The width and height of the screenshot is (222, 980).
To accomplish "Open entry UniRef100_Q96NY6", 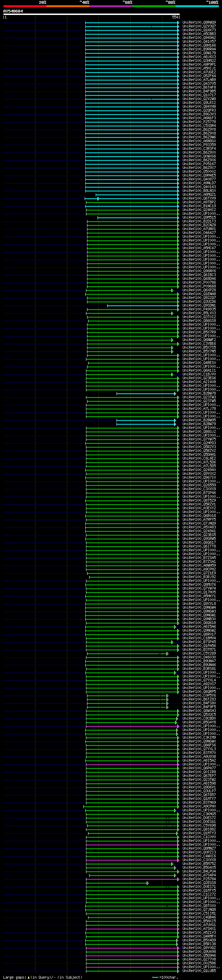I will point(199,271).
